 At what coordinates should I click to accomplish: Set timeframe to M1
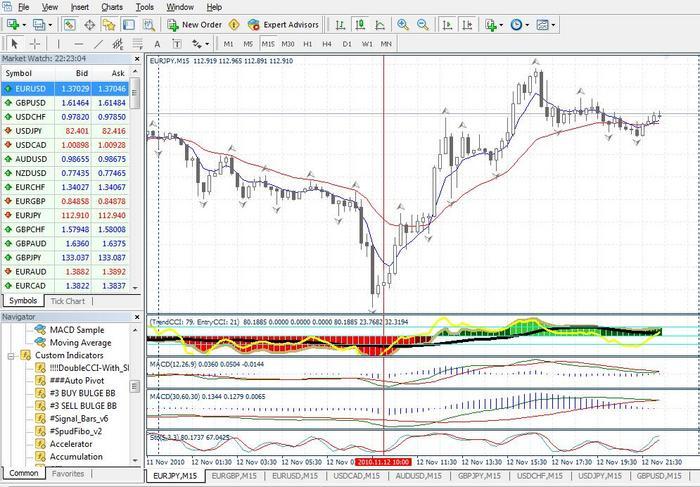point(229,44)
